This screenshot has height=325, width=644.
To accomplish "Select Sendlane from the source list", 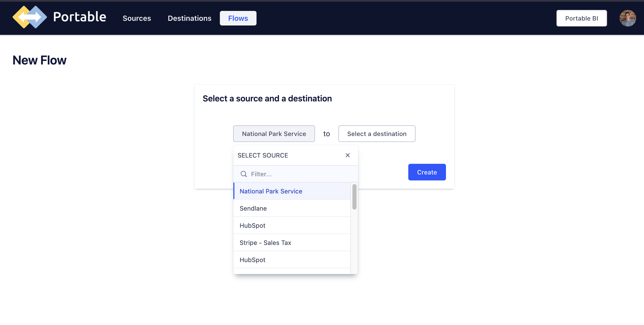I will (253, 208).
